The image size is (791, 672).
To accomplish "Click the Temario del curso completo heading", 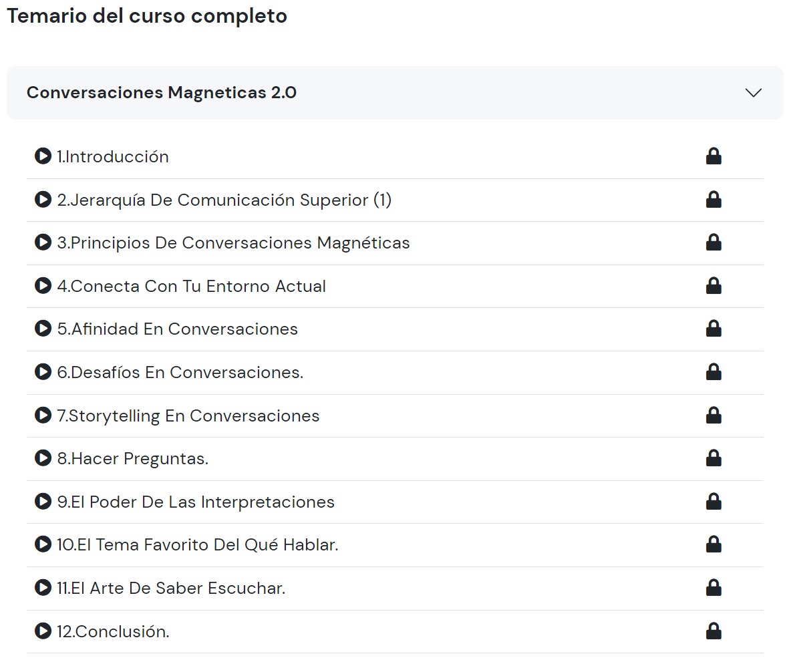I will click(x=147, y=16).
